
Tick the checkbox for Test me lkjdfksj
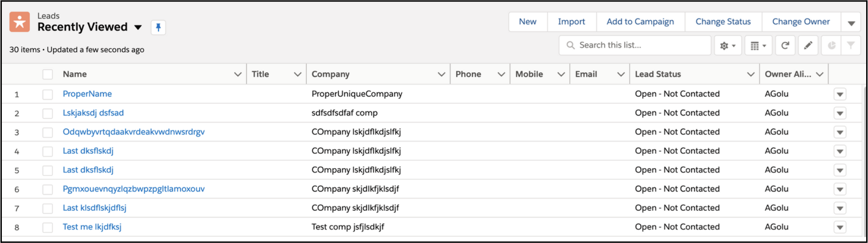(x=48, y=227)
